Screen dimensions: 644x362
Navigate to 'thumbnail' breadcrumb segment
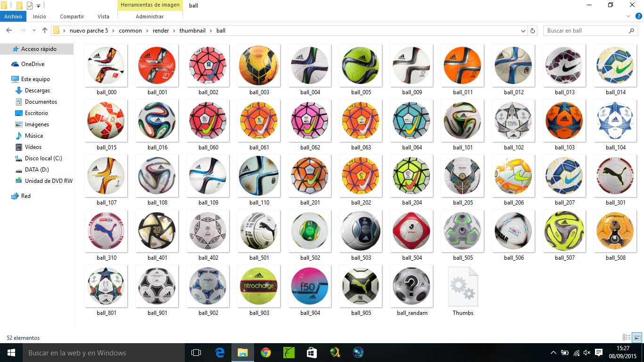point(192,31)
